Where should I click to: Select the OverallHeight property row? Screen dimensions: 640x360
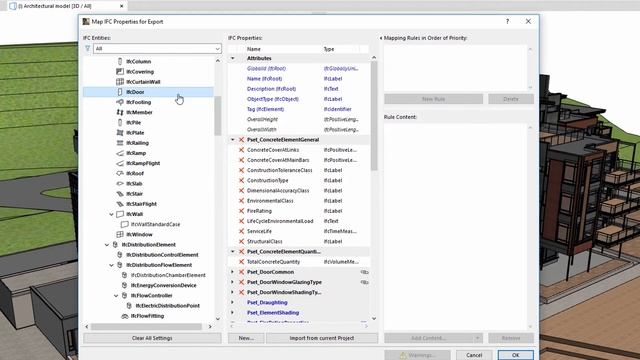[299, 120]
